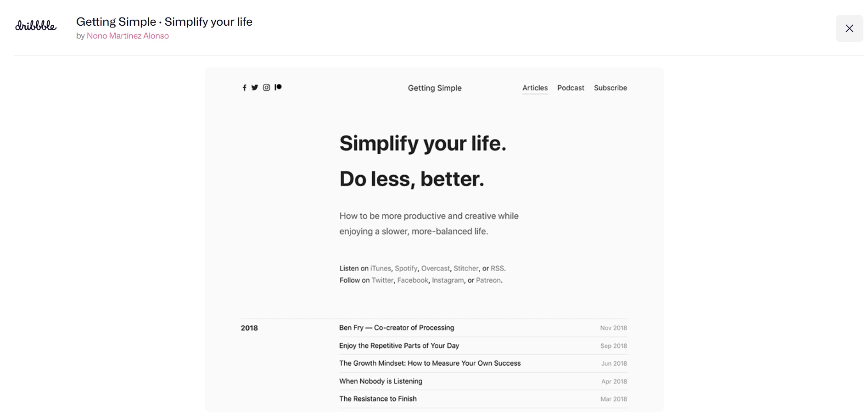
Task: Open the iTunes listen link
Action: click(381, 268)
